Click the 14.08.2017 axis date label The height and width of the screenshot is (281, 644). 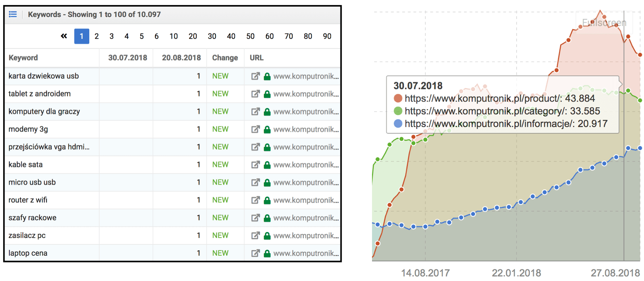[425, 273]
